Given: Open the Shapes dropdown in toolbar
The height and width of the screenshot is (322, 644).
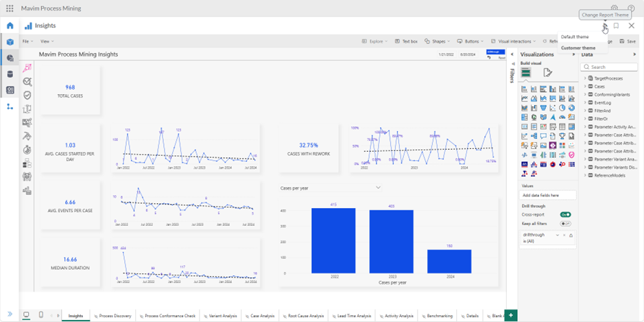Looking at the screenshot, I should [438, 41].
